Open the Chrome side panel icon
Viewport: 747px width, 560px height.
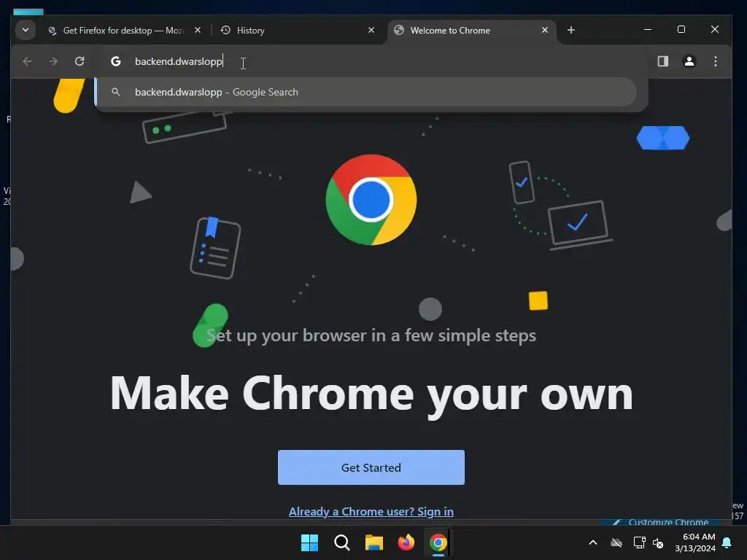(x=662, y=61)
